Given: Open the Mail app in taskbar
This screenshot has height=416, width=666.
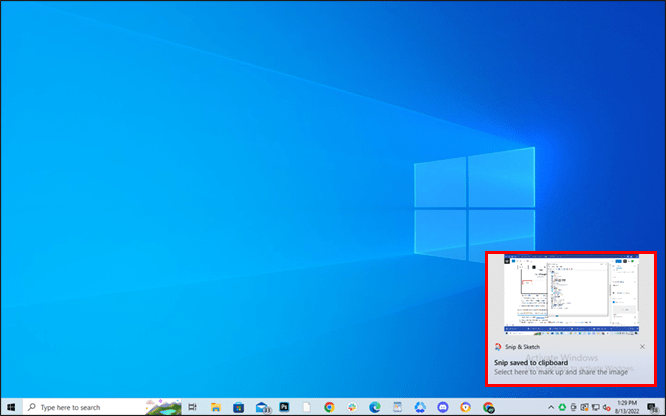Looking at the screenshot, I should (262, 407).
